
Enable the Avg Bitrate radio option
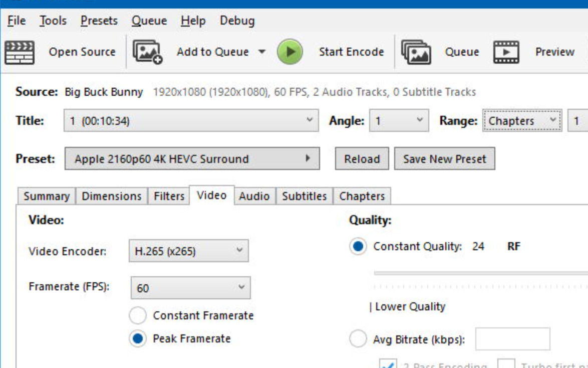tap(358, 339)
